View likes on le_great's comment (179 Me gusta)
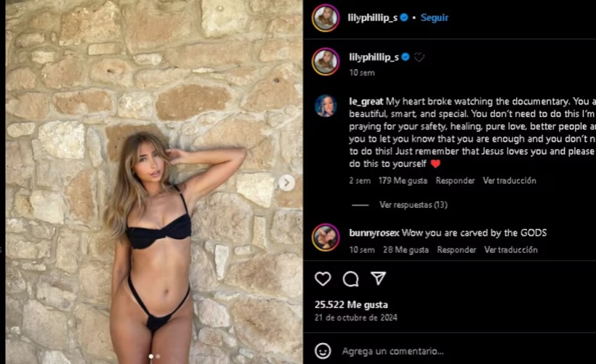The height and width of the screenshot is (364, 596). point(403,181)
